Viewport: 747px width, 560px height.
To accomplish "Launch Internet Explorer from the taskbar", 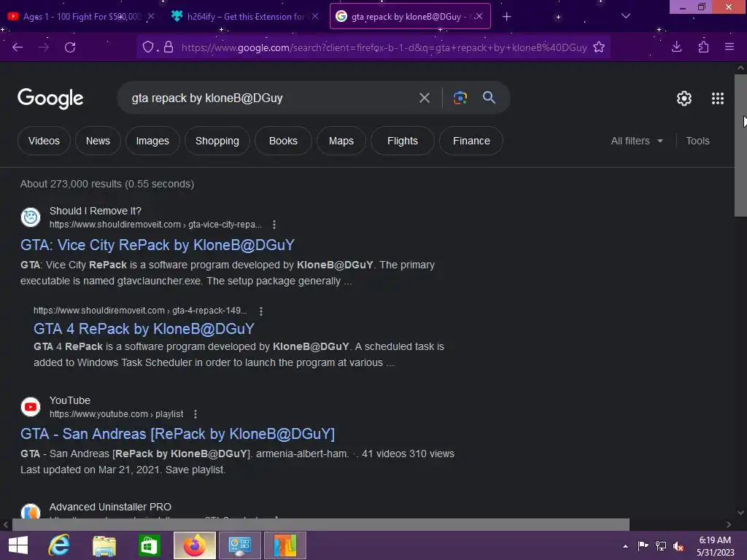I will tap(59, 545).
